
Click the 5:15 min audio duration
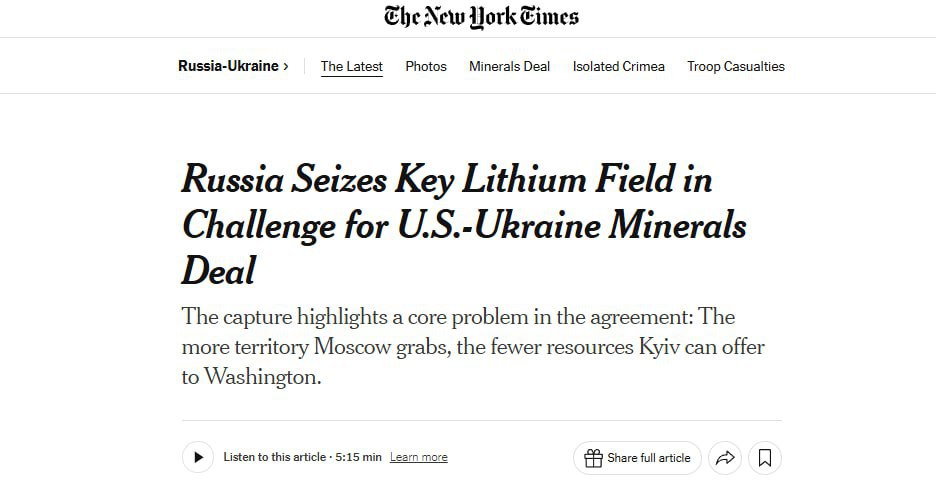pyautogui.click(x=357, y=458)
